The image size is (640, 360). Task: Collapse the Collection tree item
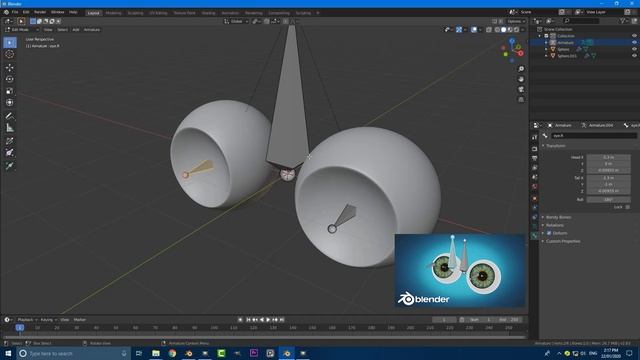click(540, 36)
